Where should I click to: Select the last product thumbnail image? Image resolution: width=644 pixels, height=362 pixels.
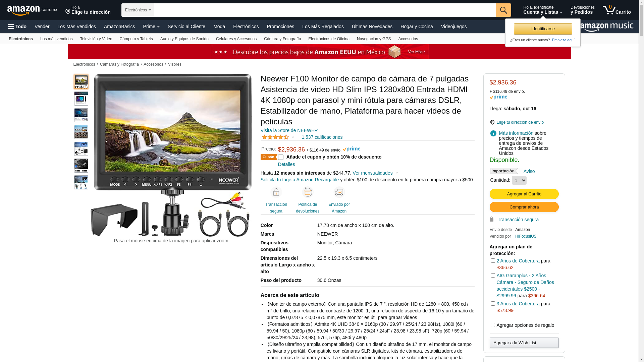(x=81, y=182)
